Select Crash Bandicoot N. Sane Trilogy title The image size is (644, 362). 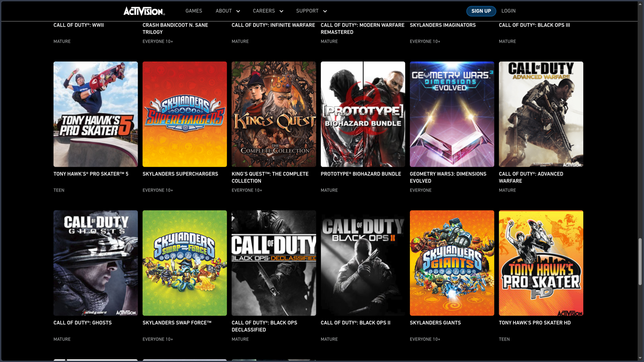coord(175,28)
